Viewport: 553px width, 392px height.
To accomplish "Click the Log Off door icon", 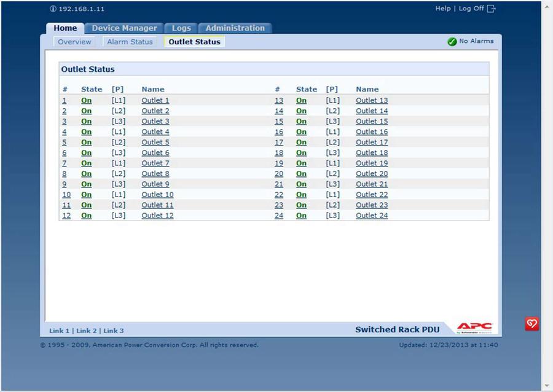I will (x=491, y=9).
